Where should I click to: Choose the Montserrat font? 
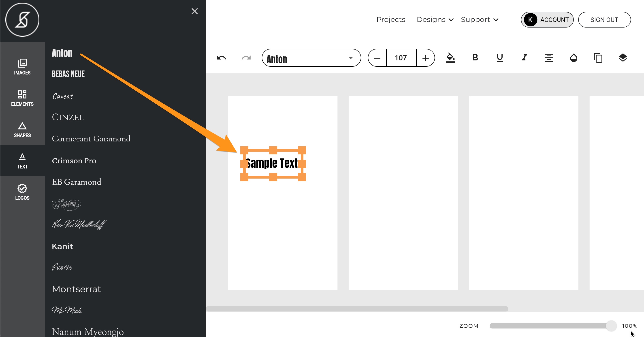76,289
